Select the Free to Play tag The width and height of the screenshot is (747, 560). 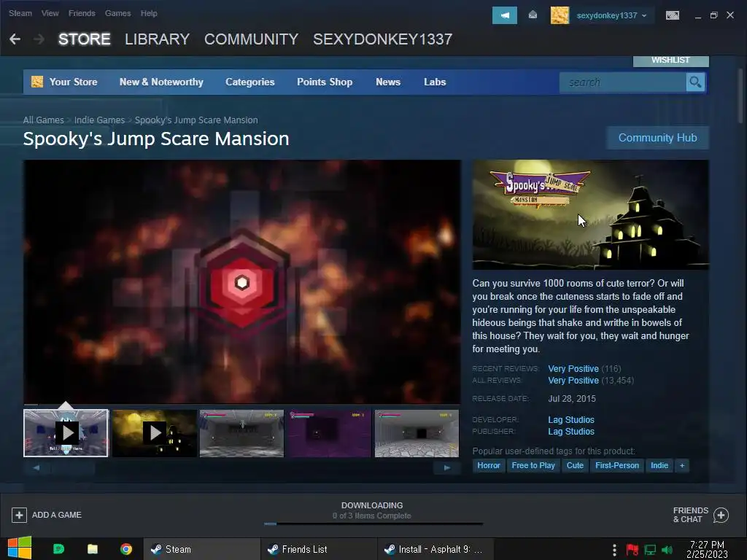tap(533, 465)
